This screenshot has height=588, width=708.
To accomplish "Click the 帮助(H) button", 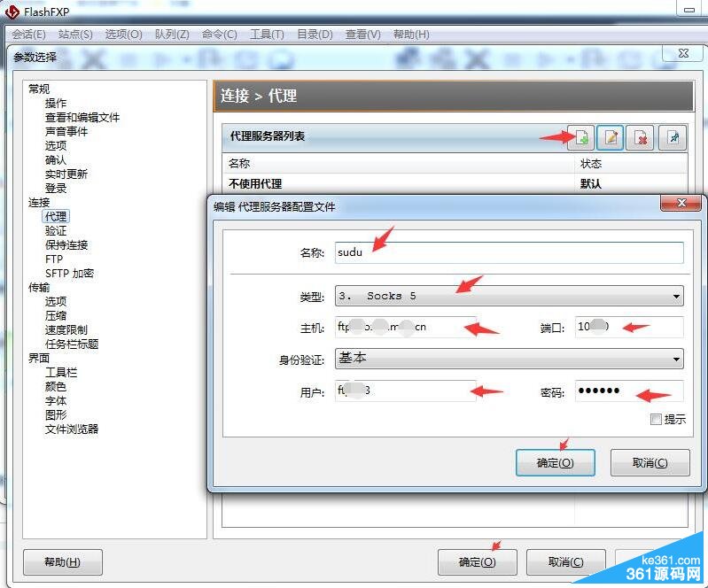I will pyautogui.click(x=62, y=561).
